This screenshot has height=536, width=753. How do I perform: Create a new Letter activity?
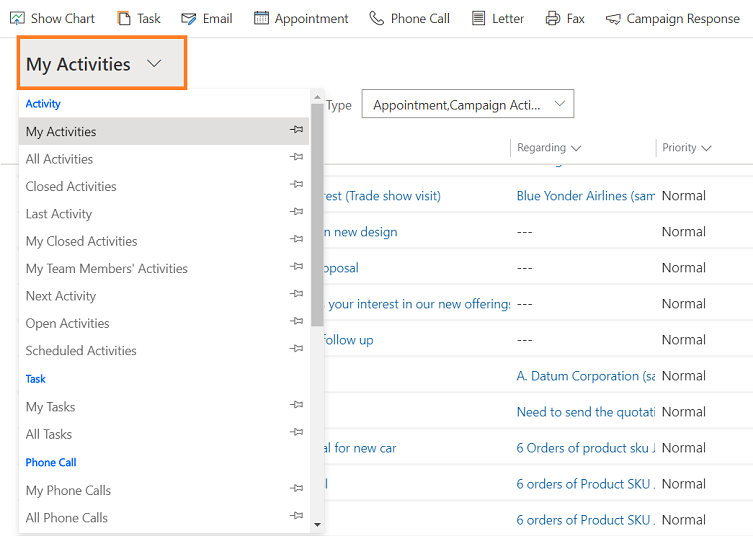point(498,19)
